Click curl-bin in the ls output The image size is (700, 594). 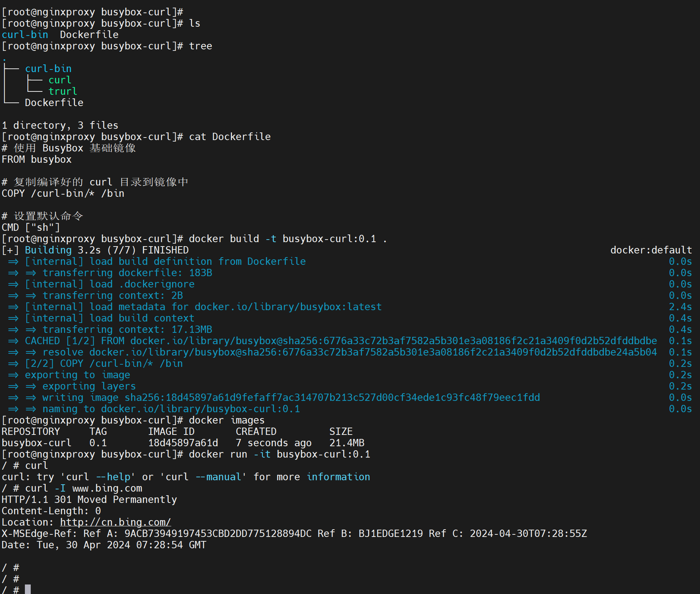point(25,35)
